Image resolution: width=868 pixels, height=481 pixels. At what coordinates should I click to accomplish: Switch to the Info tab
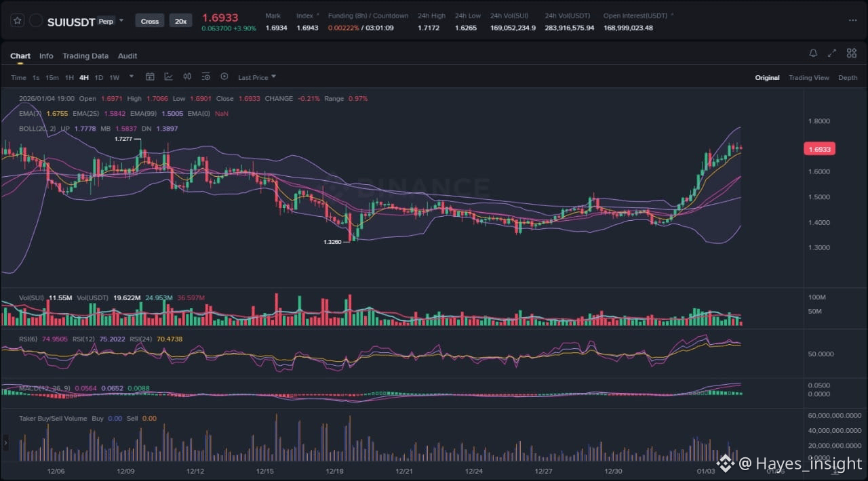46,56
